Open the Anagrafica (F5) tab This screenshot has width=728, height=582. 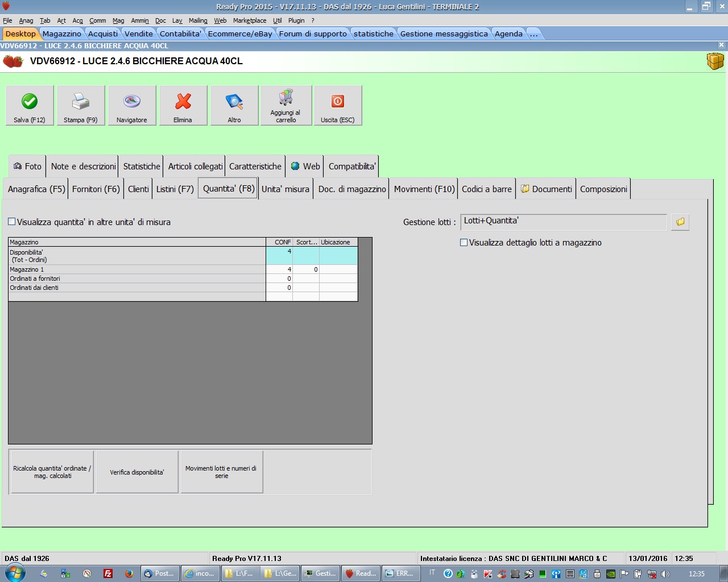(x=36, y=189)
